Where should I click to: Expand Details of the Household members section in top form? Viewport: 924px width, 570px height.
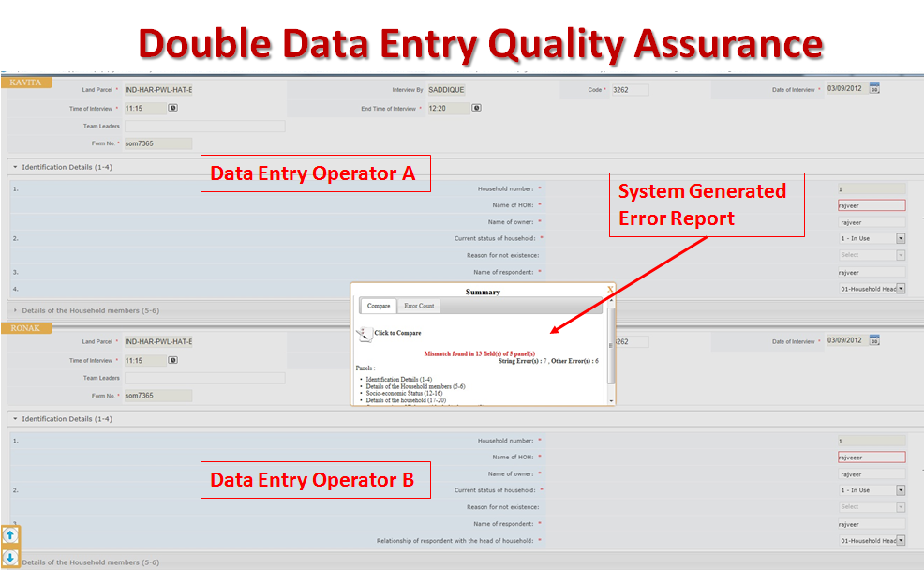tap(15, 310)
